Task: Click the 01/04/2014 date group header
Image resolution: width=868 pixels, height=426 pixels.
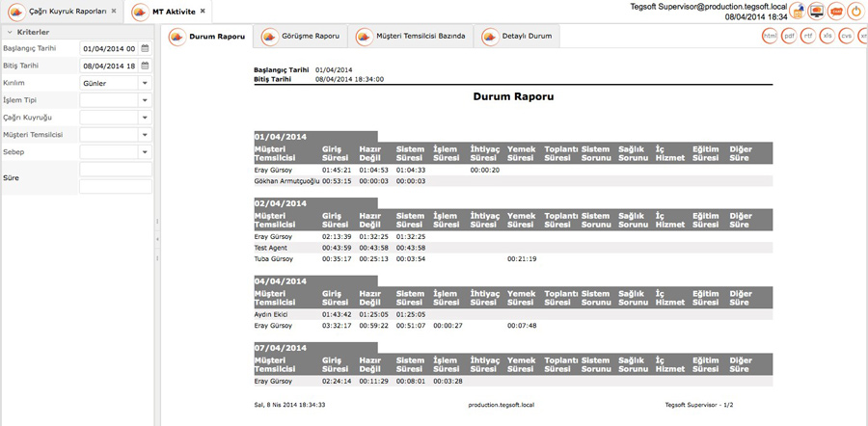Action: coord(315,137)
